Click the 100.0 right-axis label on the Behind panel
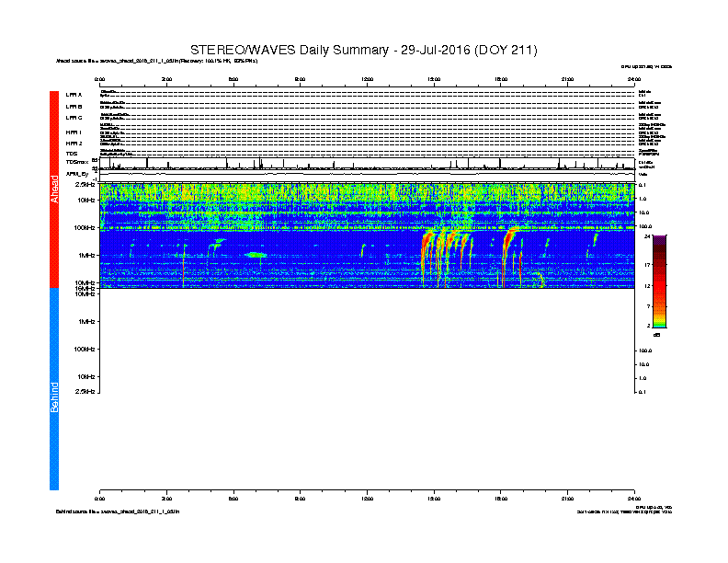 tap(645, 350)
